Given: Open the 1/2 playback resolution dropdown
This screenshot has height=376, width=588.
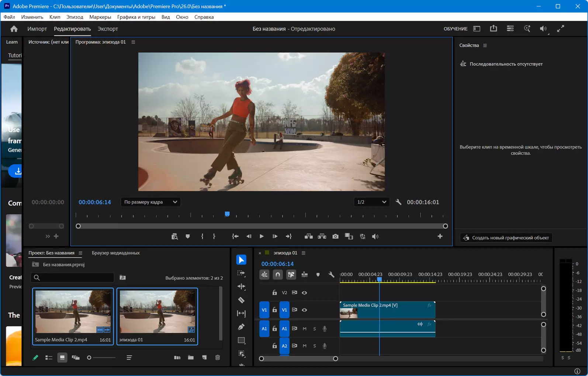Looking at the screenshot, I should (371, 202).
